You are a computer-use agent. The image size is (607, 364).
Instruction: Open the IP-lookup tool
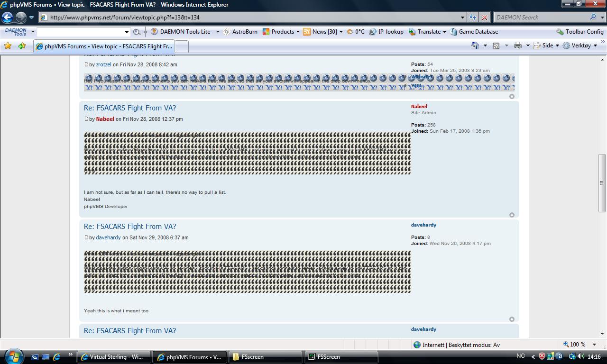tap(386, 32)
